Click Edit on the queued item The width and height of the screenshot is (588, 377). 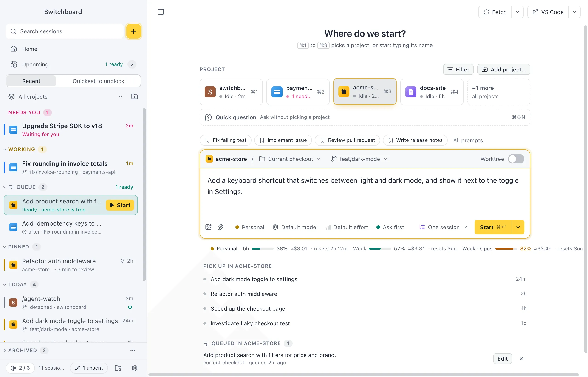point(502,359)
